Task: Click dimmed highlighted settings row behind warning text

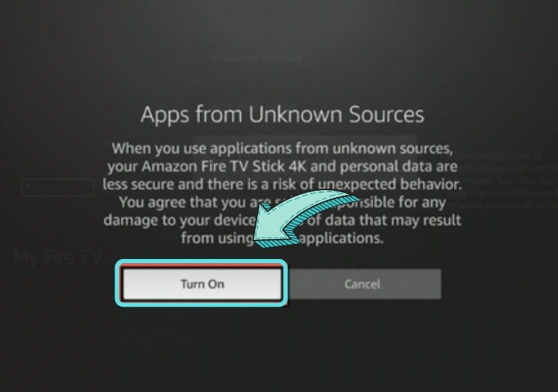Action: pyautogui.click(x=304, y=156)
